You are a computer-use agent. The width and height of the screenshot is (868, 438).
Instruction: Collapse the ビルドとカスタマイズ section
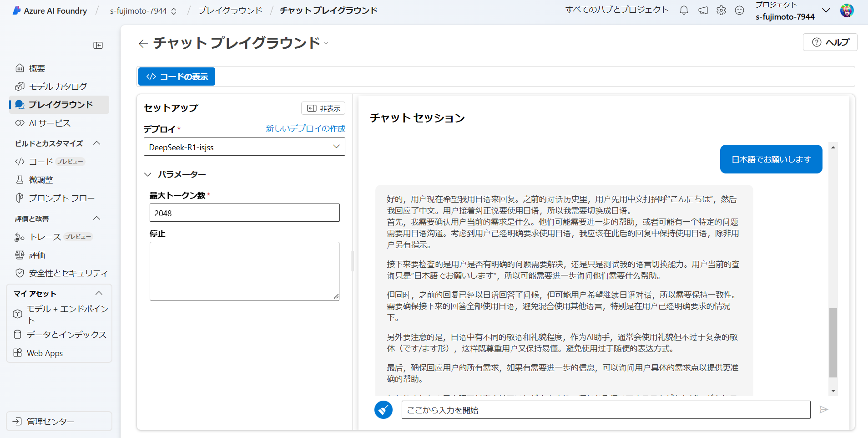(97, 143)
